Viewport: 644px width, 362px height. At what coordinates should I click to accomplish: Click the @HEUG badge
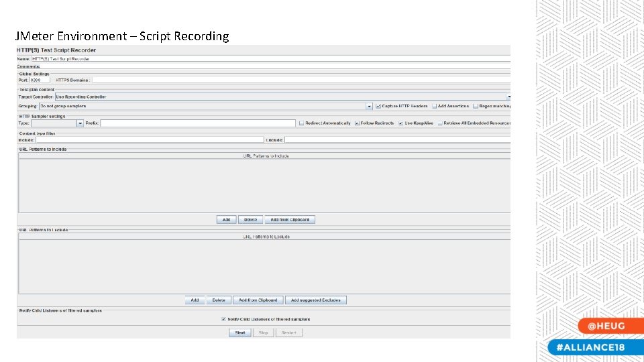[610, 326]
